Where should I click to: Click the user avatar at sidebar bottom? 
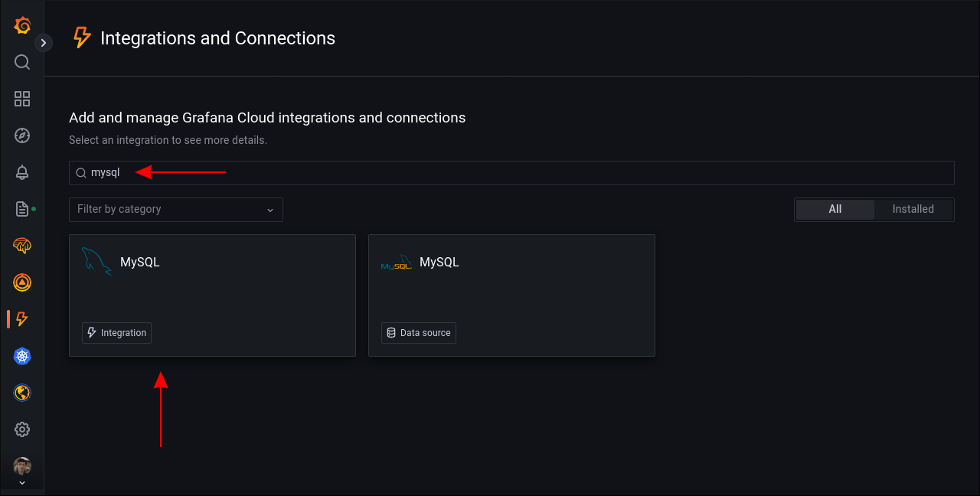[x=21, y=465]
